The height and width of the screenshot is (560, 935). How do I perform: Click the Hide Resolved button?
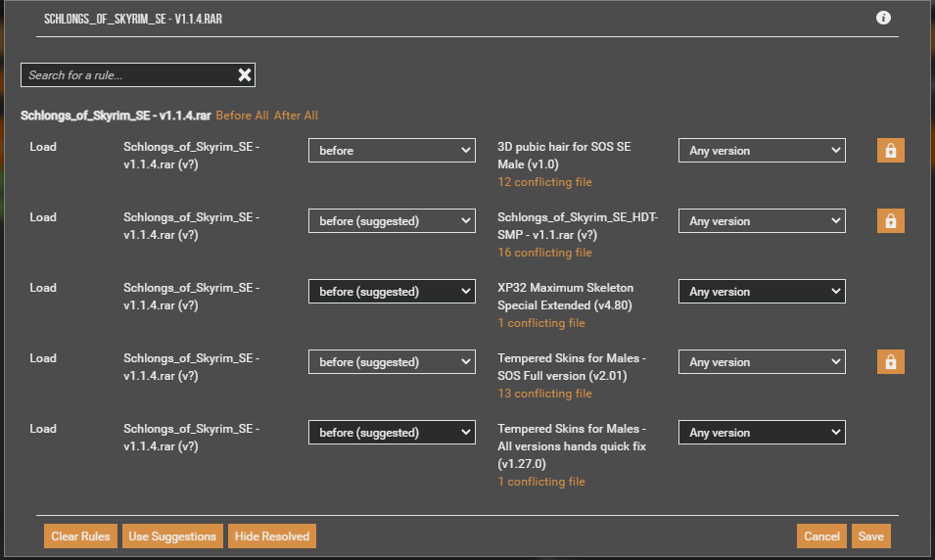[x=272, y=537]
